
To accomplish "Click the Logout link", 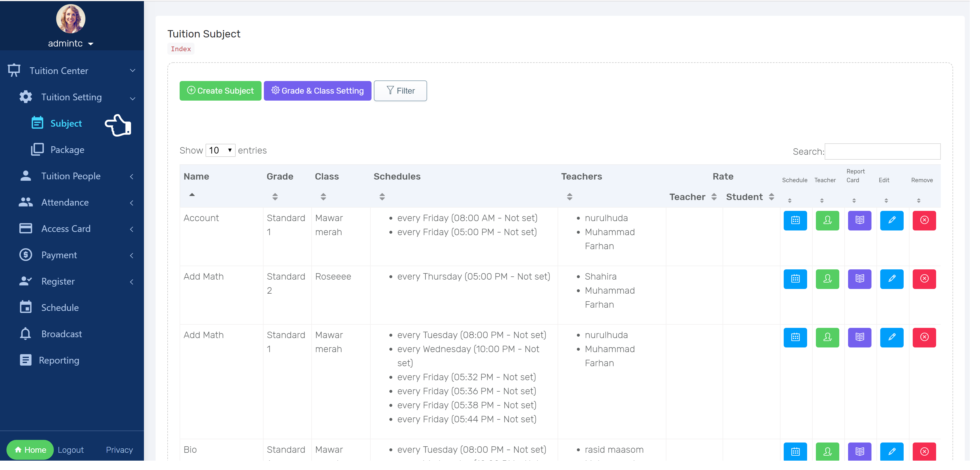I will coord(71,450).
